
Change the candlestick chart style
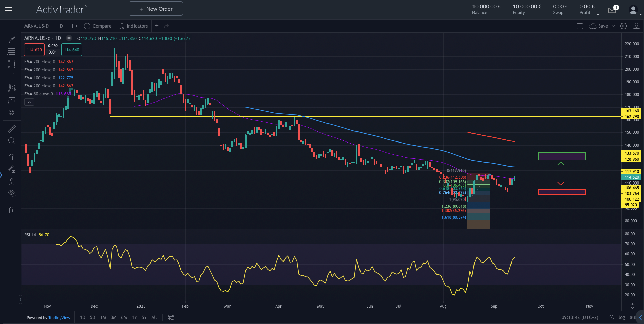click(x=74, y=26)
